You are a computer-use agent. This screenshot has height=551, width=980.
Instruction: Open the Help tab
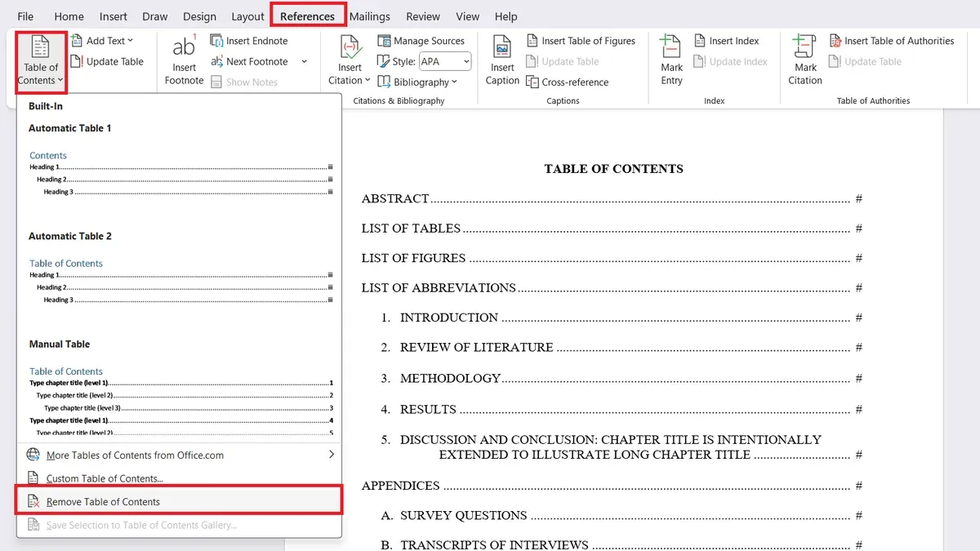506,16
